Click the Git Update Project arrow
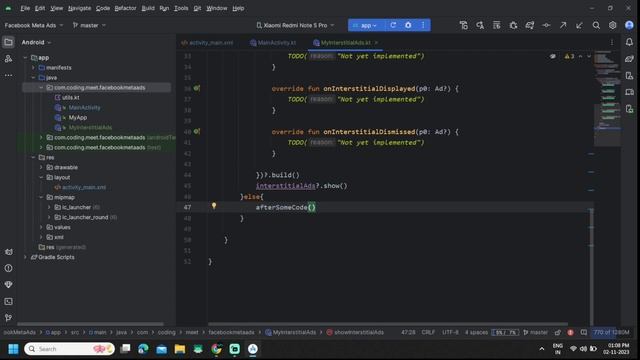This screenshot has height=360, width=640. click(579, 25)
